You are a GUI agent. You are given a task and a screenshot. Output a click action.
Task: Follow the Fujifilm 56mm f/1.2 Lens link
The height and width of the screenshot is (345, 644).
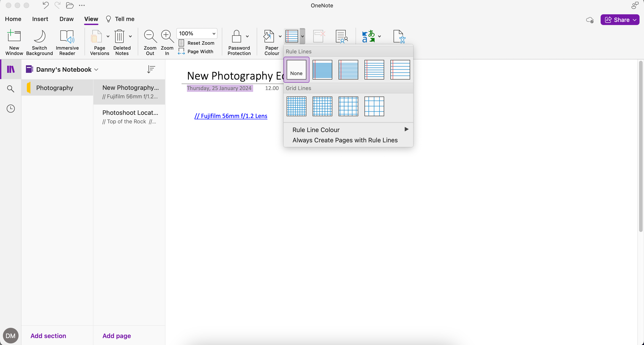(231, 116)
